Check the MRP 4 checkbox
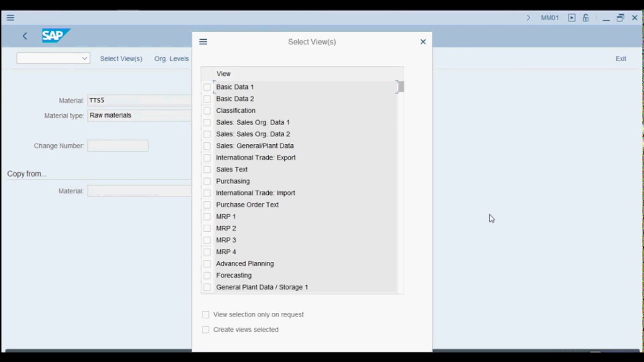644x362 pixels. click(207, 252)
